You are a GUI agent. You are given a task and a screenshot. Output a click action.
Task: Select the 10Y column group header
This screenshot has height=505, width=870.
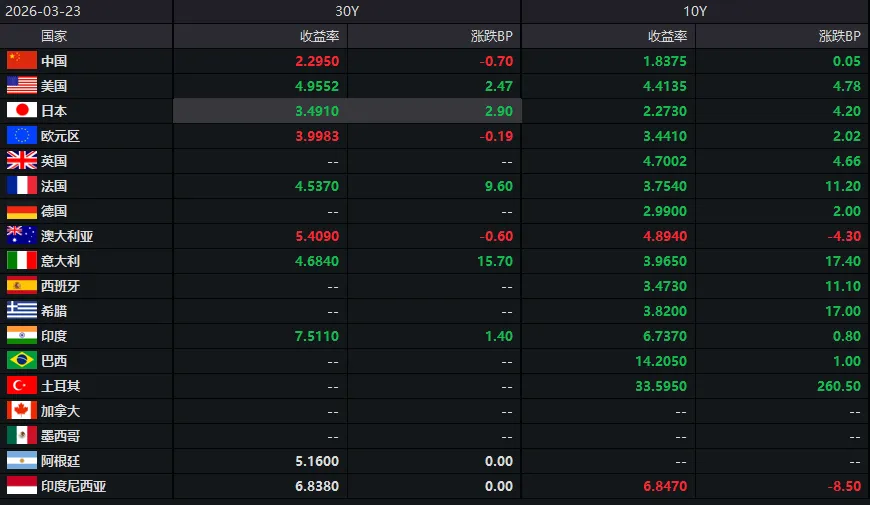click(x=695, y=11)
